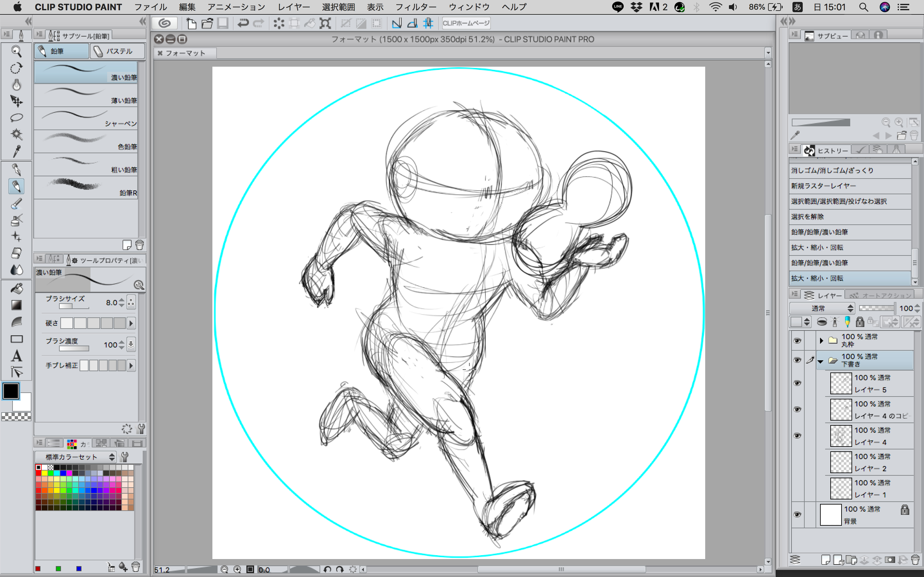Select the Gradient tool
The width and height of the screenshot is (924, 577).
16,305
